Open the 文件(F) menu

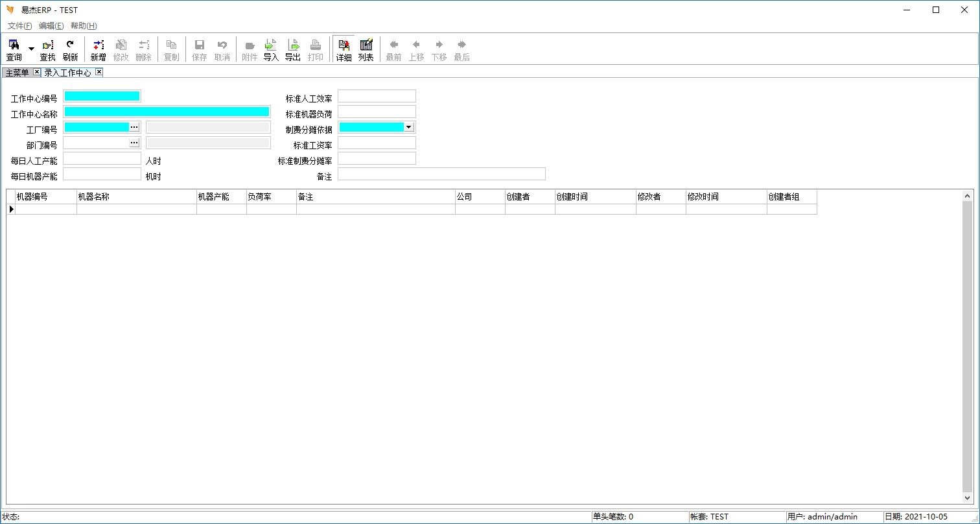(x=19, y=26)
